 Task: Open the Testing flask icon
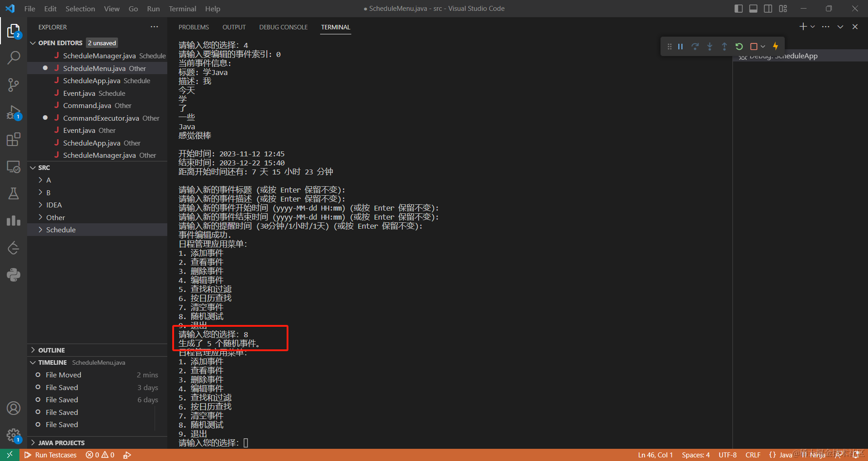point(14,193)
